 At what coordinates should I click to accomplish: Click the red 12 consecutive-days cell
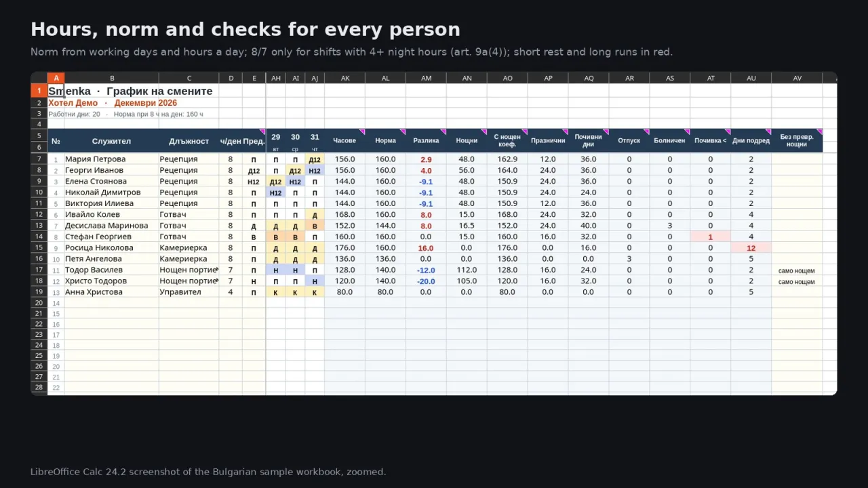coord(751,248)
